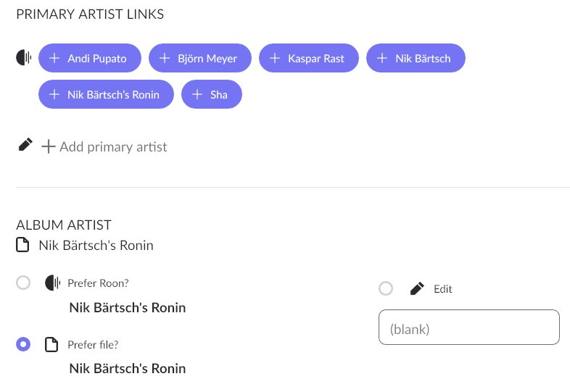
Task: Add Nik Bärtsch's Ronin artist link chip
Action: coord(106,94)
